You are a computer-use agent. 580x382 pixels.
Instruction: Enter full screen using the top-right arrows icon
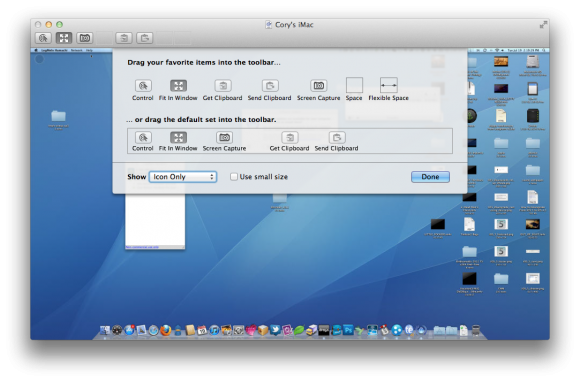coord(543,25)
